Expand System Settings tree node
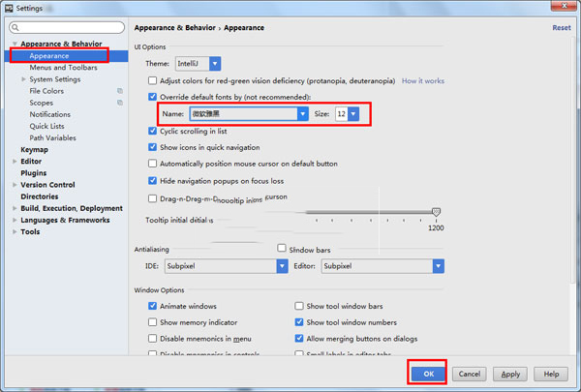The height and width of the screenshot is (392, 581). point(23,79)
